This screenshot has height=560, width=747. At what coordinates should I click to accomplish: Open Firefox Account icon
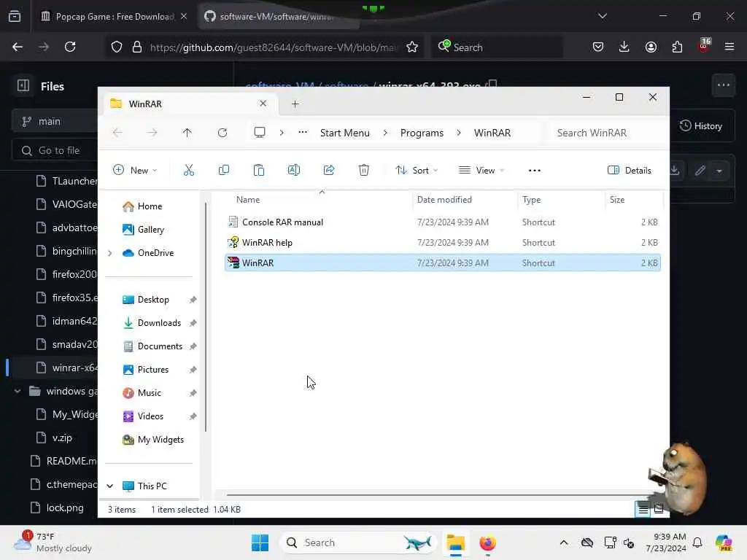(x=651, y=47)
